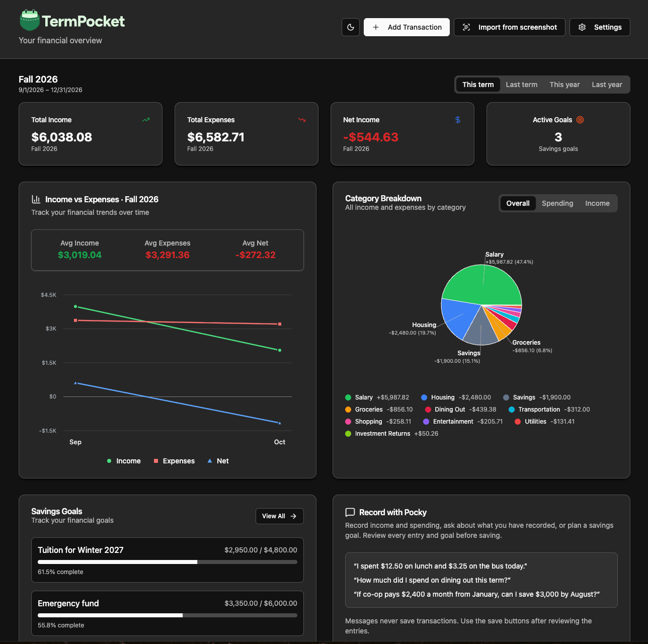Screen dimensions: 648x644
Task: Click the purple Entertainment legend dot
Action: 426,422
